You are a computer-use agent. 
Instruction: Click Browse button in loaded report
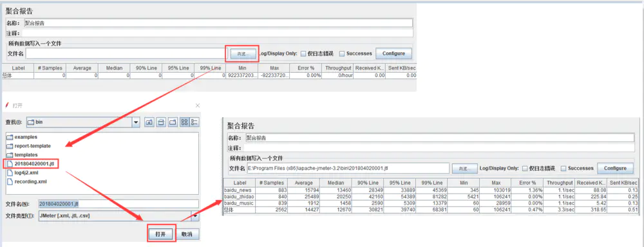[464, 169]
